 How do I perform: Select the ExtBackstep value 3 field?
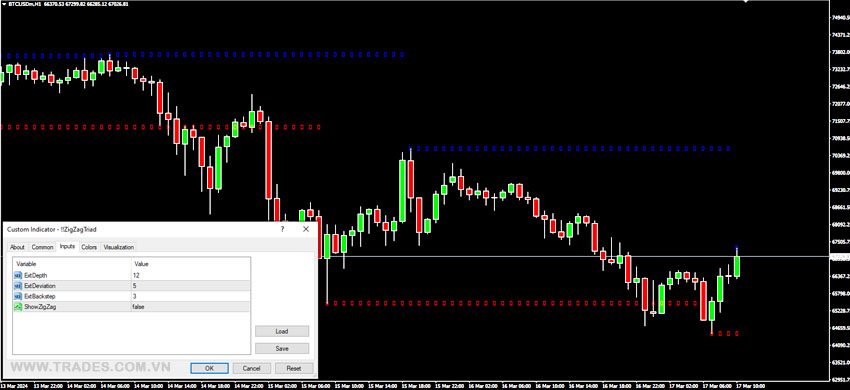tap(191, 296)
